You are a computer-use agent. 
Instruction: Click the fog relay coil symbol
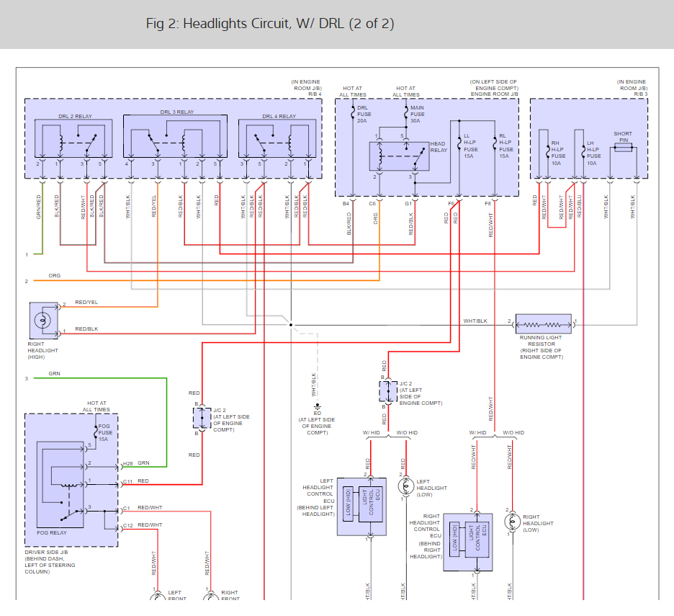coord(69,486)
